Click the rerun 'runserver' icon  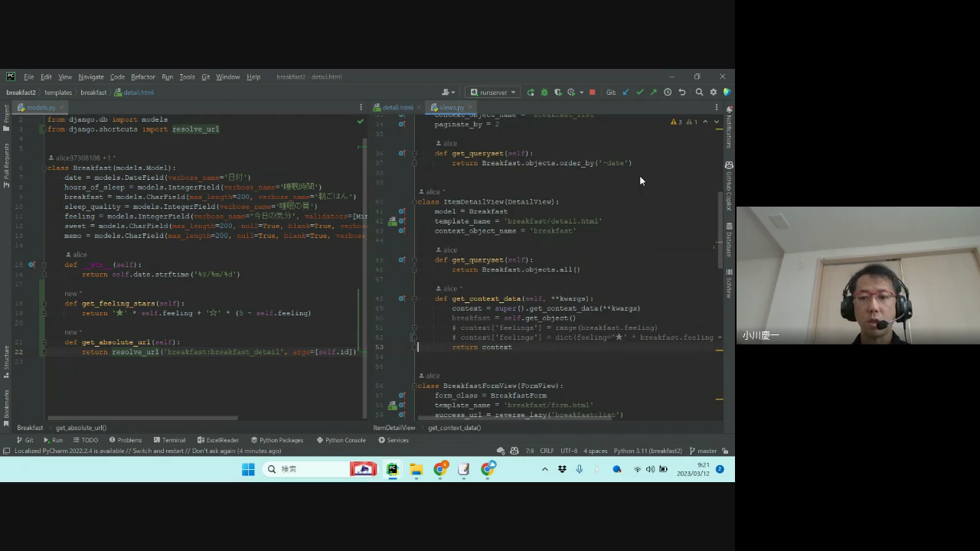531,93
